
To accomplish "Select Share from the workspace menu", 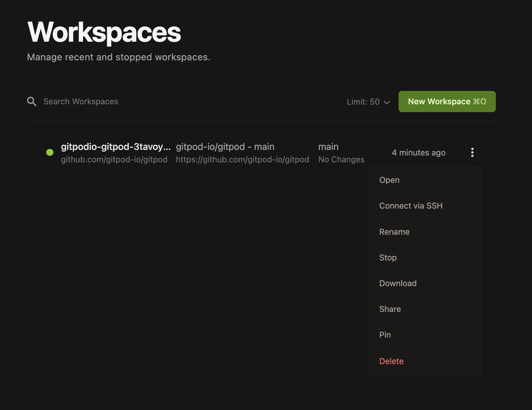I will coord(390,309).
